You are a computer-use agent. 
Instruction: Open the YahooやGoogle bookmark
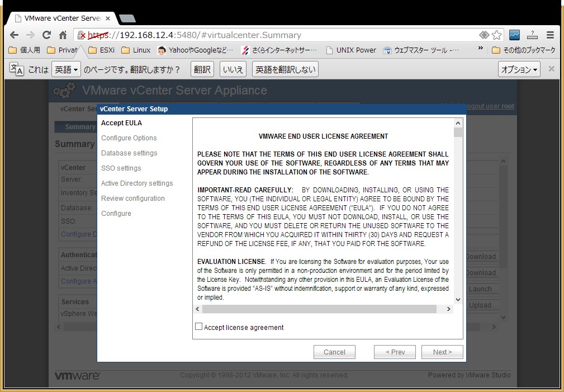[196, 50]
